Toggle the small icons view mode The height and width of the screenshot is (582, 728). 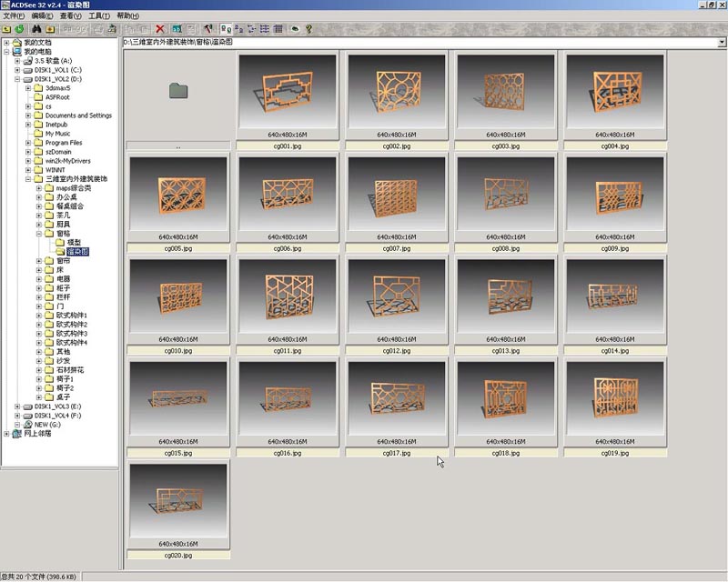click(252, 29)
